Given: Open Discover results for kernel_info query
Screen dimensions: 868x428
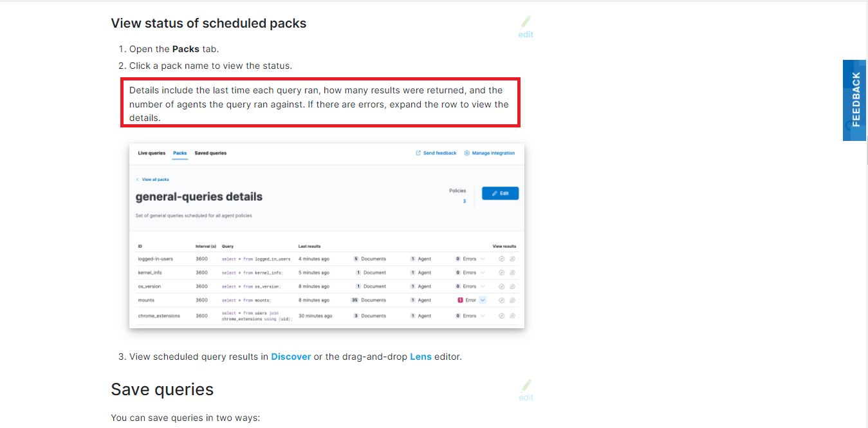Looking at the screenshot, I should pos(501,272).
